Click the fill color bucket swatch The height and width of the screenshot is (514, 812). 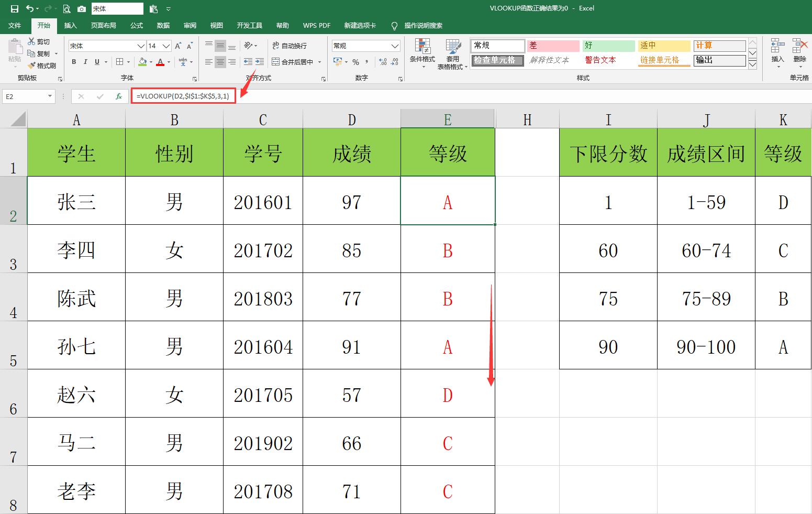click(x=142, y=62)
